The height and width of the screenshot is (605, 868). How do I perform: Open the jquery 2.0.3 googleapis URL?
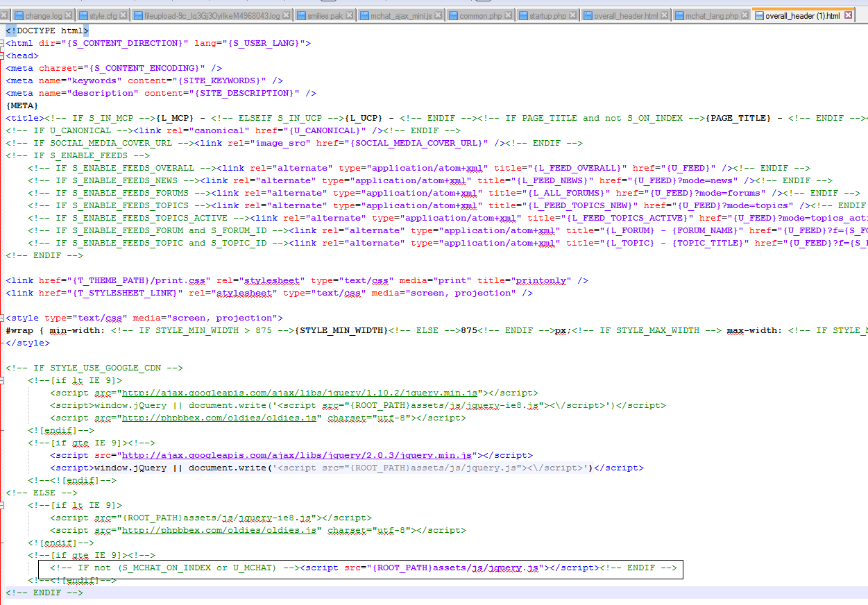(x=297, y=455)
